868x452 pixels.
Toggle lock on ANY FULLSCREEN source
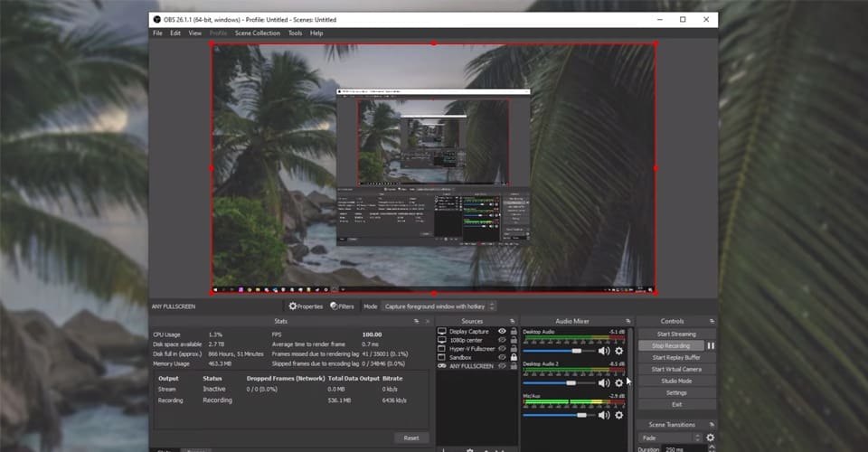(x=514, y=366)
